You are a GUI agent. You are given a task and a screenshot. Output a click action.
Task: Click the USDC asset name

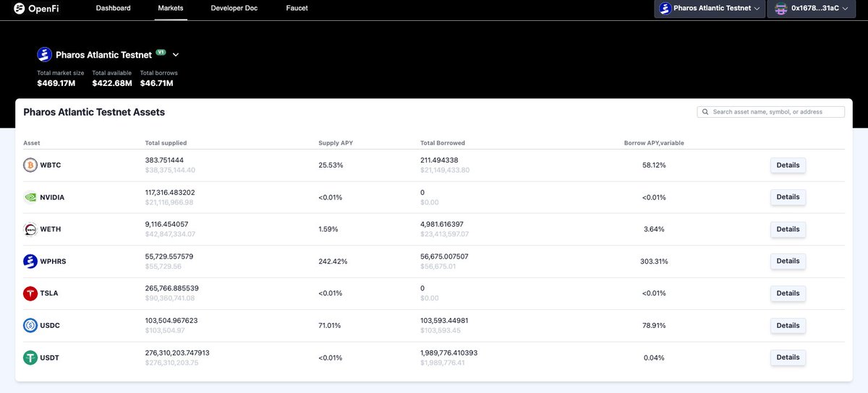(50, 326)
